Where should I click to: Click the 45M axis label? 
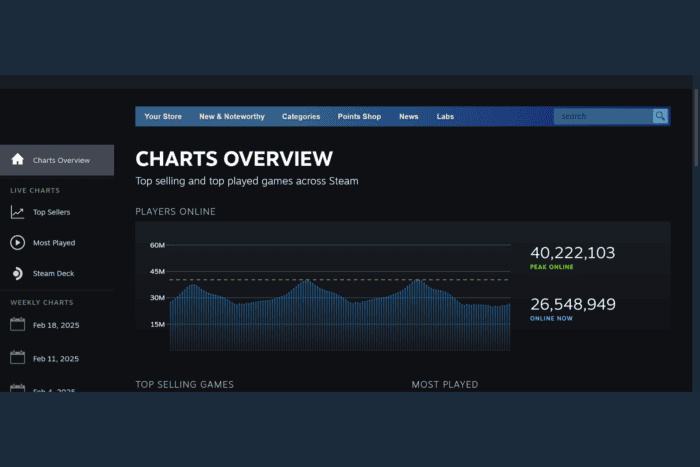pos(157,271)
